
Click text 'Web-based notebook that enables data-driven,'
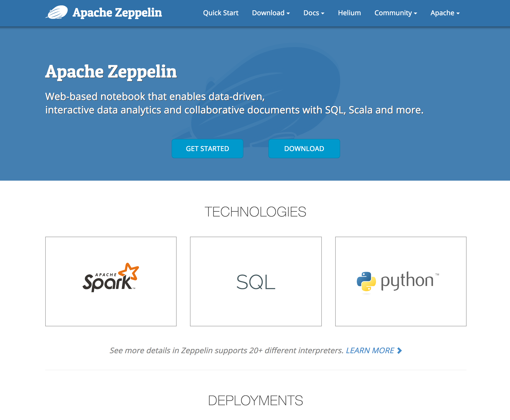tap(155, 97)
